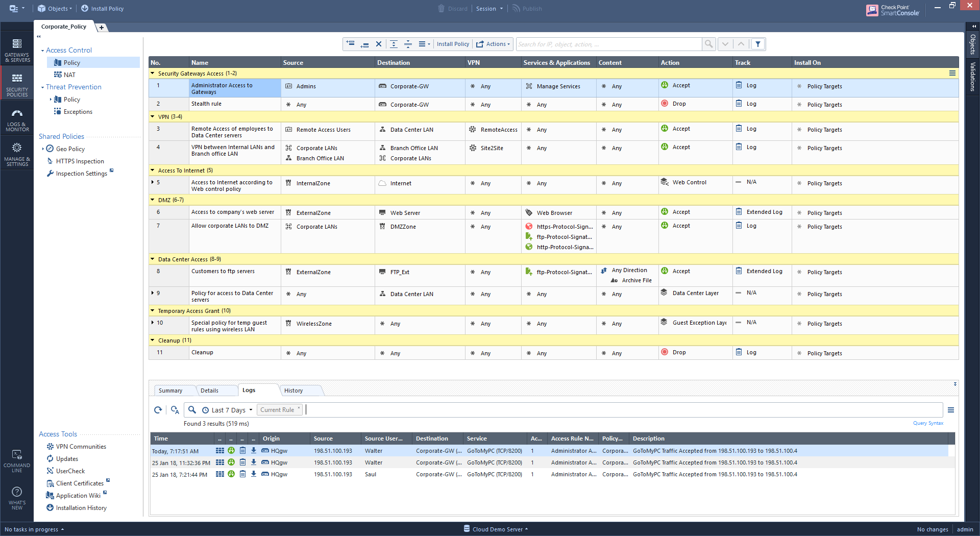Viewport: 980px width, 536px height.
Task: Click the rulebase search input field
Action: [x=608, y=44]
